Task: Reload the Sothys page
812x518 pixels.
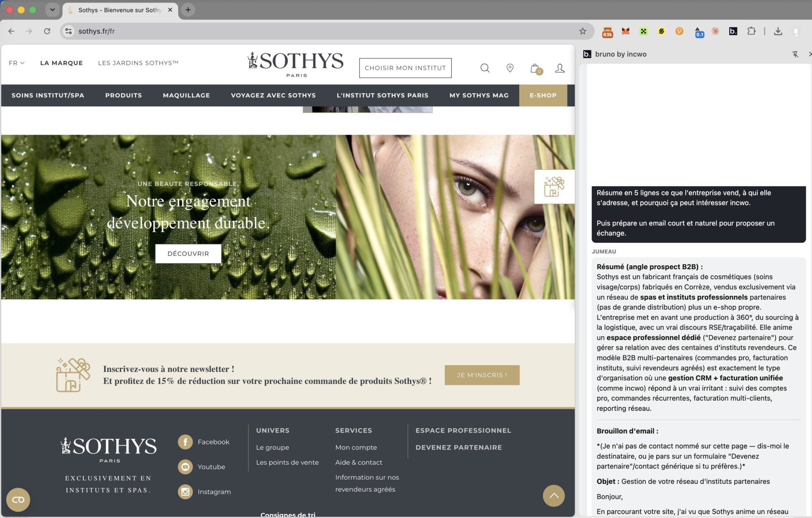Action: [47, 31]
